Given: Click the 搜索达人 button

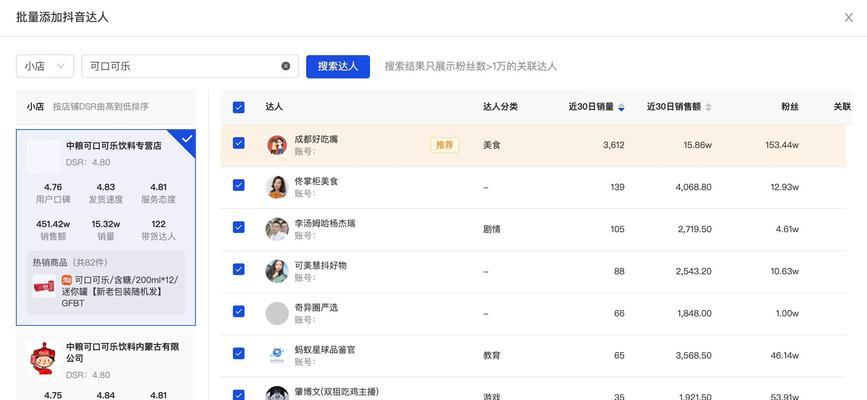Looking at the screenshot, I should [338, 66].
